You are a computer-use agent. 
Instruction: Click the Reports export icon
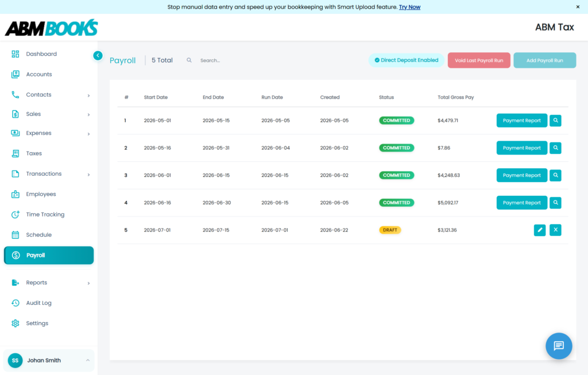(x=16, y=283)
